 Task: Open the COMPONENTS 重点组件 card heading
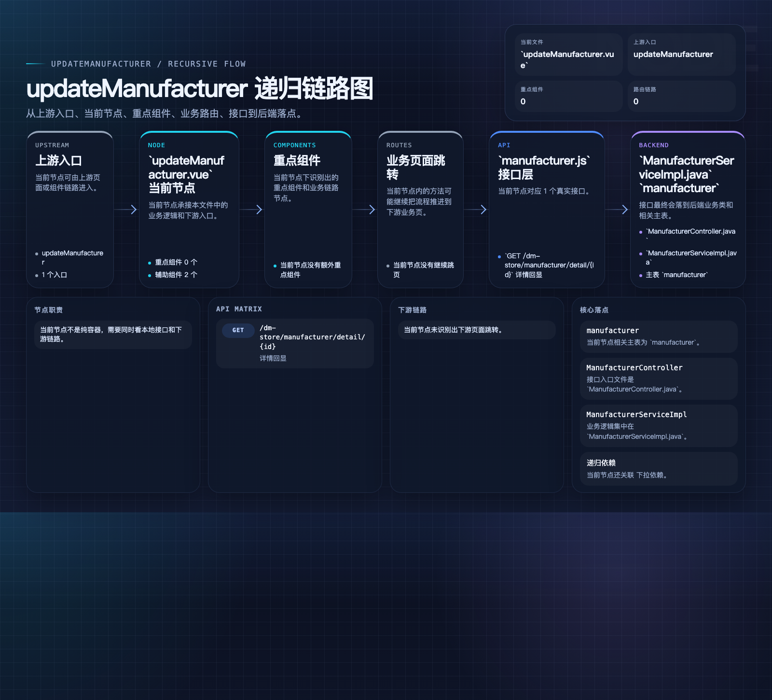(297, 160)
